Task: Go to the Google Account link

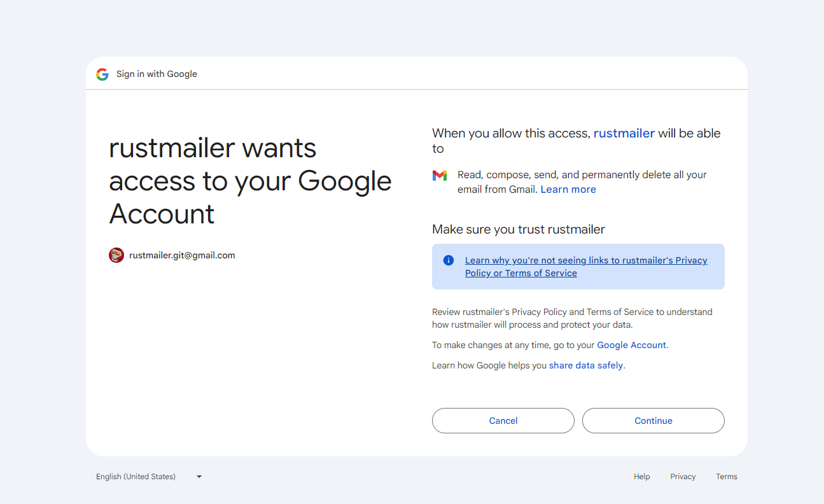Action: pos(631,345)
